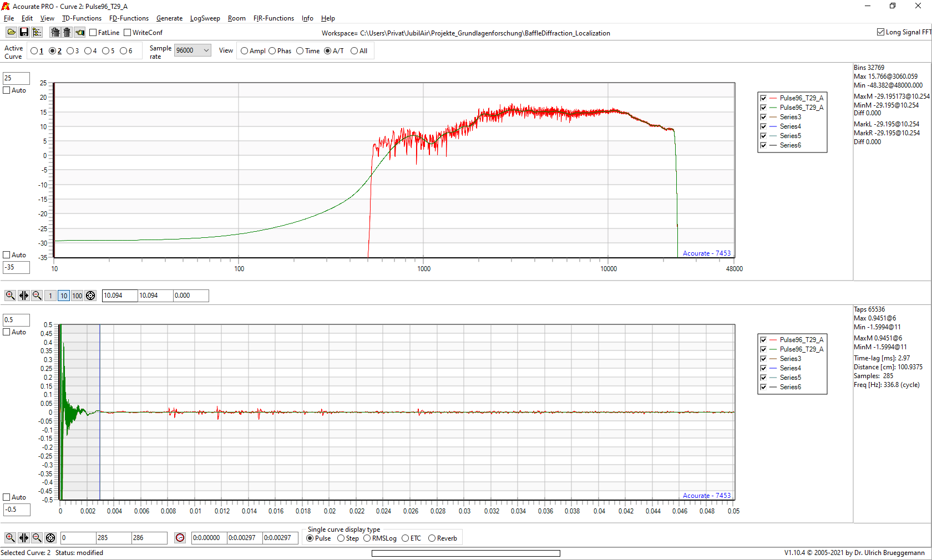The width and height of the screenshot is (932, 560).
Task: Click the pointing hand toolbar icon
Action: click(x=80, y=33)
